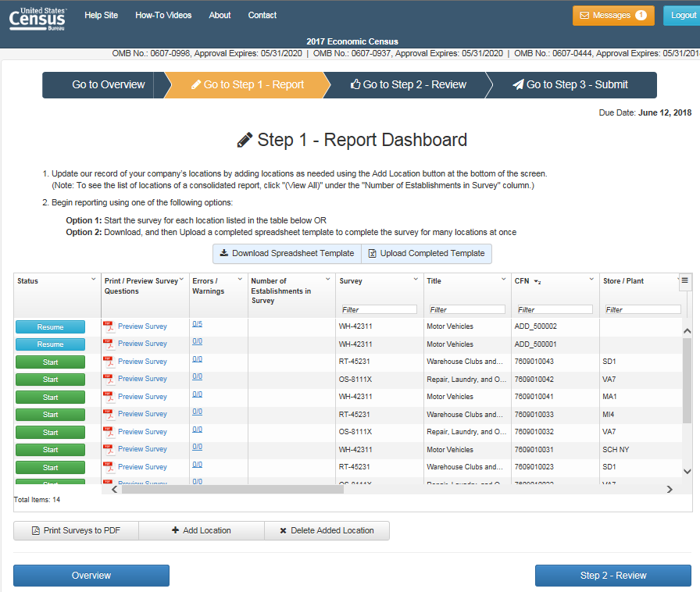700x592 pixels.
Task: Open the Survey column dropdown arrow
Action: point(416,279)
